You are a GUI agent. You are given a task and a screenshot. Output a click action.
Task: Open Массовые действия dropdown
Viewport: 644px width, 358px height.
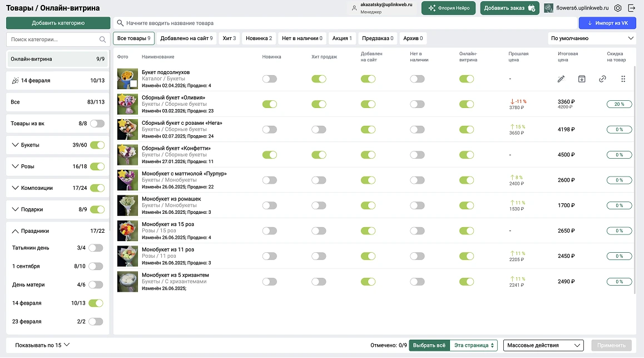pos(543,345)
